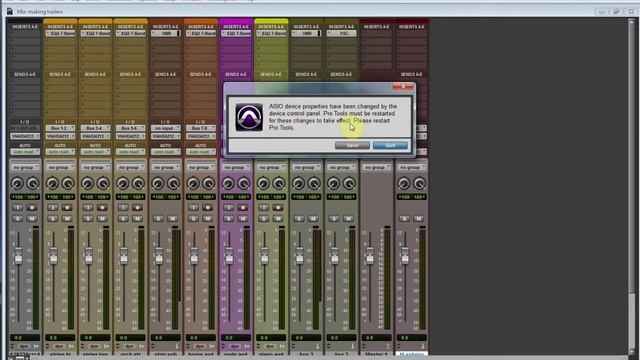Open the no group menu on the Bus 1-2 track

(60, 167)
